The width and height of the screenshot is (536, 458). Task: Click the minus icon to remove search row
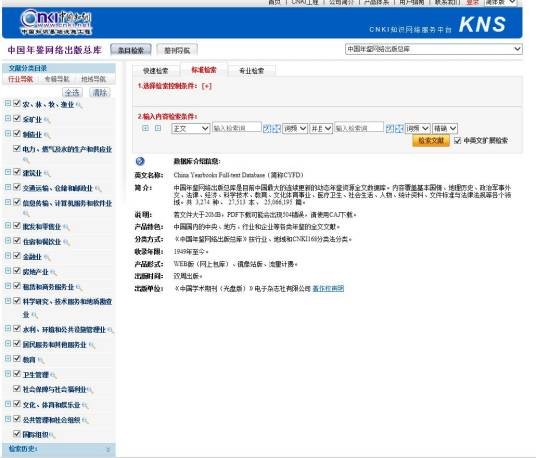(158, 128)
